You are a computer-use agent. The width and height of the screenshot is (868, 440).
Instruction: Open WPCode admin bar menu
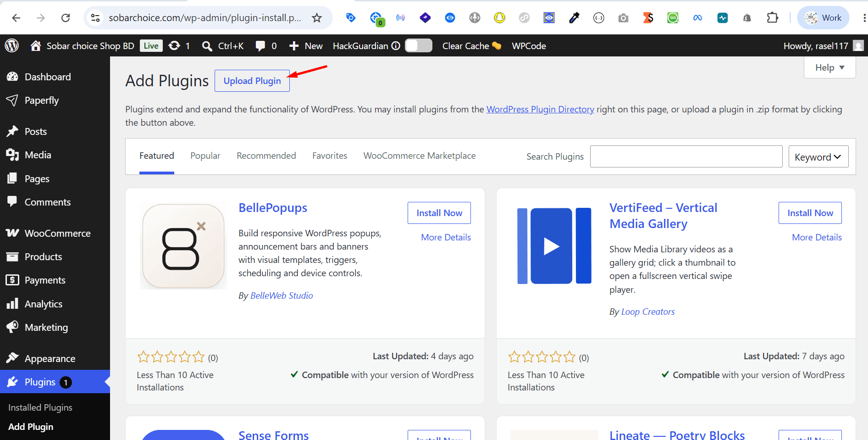[529, 46]
